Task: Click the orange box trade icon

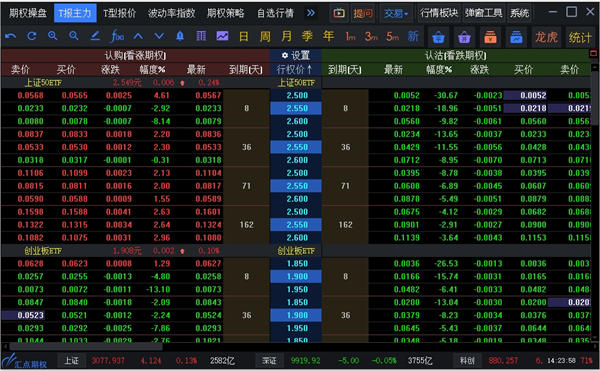Action: pyautogui.click(x=490, y=37)
